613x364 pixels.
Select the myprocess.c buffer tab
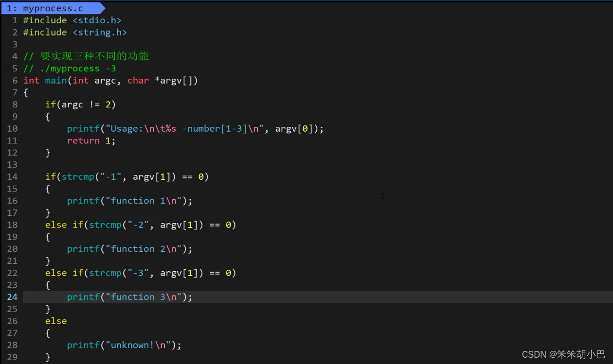(x=53, y=8)
